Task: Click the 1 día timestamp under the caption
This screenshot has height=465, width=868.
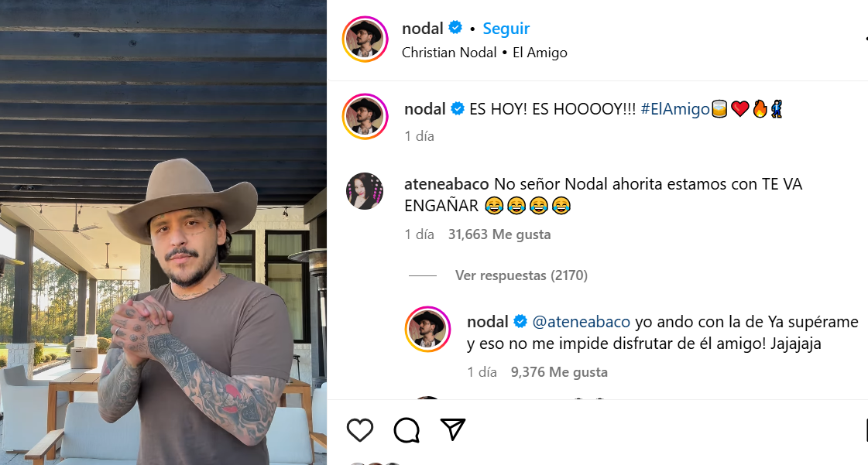Action: click(x=419, y=136)
